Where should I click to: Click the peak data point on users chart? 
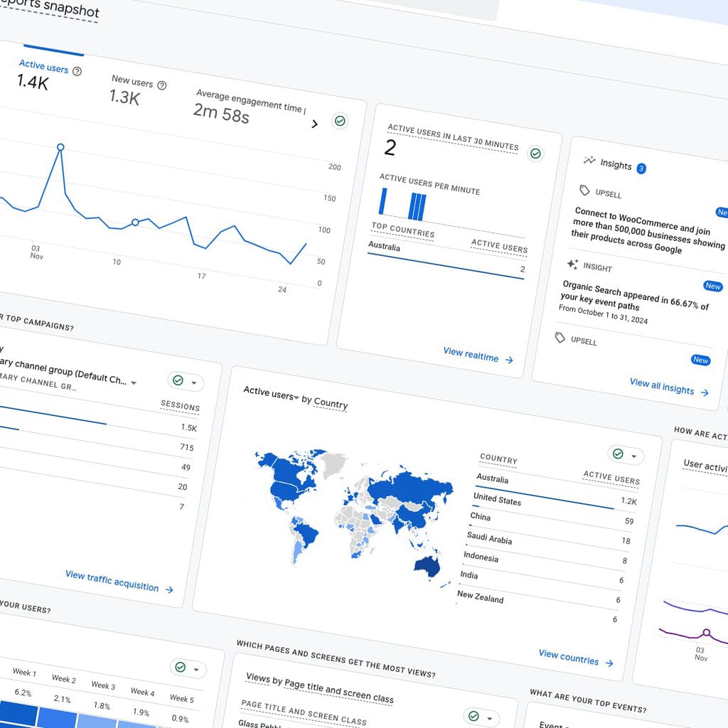coord(60,147)
